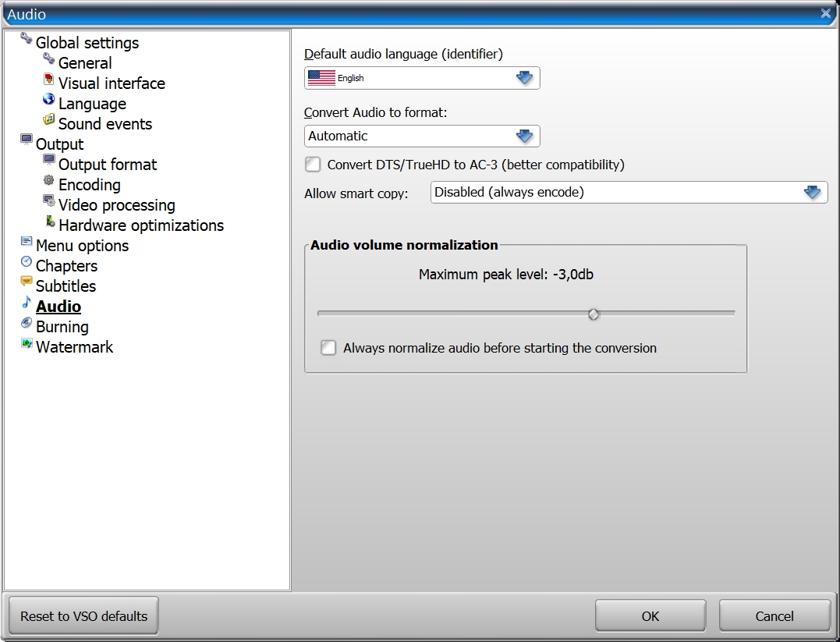This screenshot has height=642, width=840.
Task: Click the Automatic audio format field
Action: (x=422, y=136)
